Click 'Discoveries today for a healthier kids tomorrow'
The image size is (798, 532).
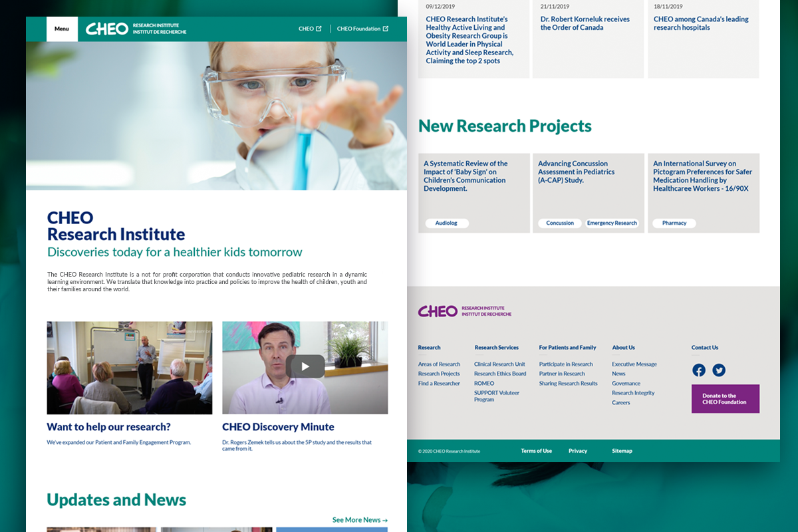tap(175, 252)
